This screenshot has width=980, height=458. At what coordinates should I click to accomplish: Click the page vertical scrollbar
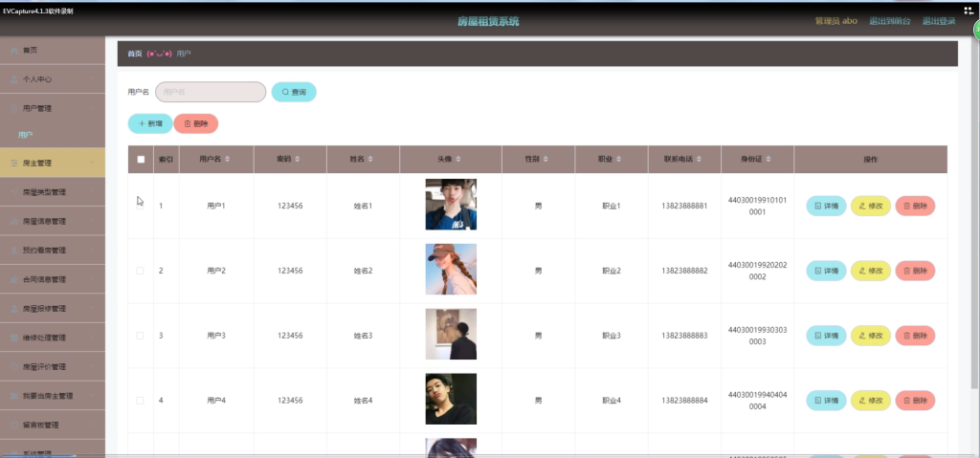point(972,239)
